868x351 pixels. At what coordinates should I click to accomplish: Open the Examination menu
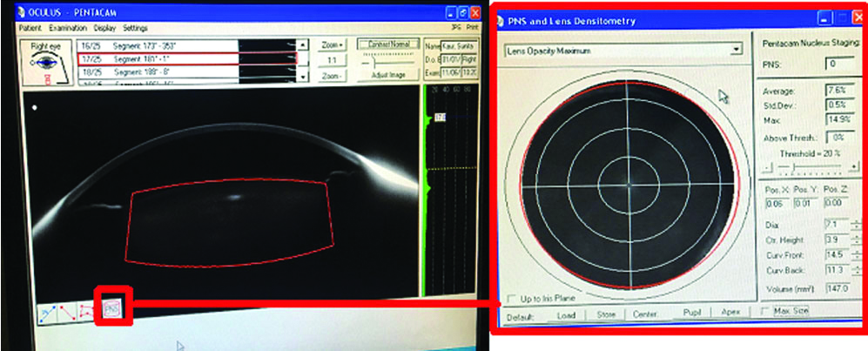click(x=70, y=28)
